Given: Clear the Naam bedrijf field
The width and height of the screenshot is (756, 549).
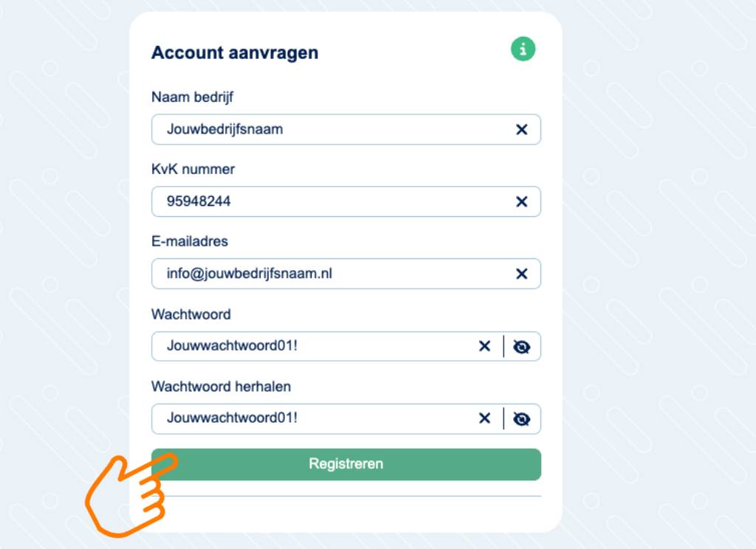Looking at the screenshot, I should (521, 130).
